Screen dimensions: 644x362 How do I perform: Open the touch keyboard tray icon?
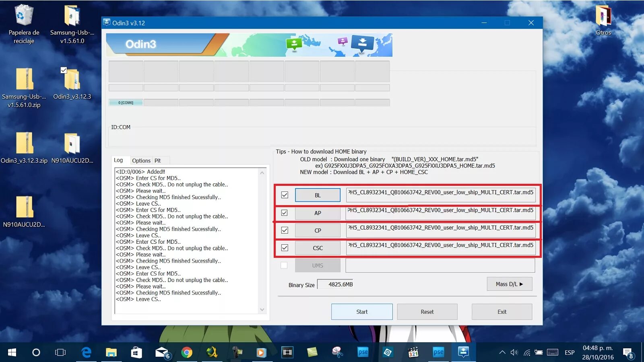tap(553, 352)
